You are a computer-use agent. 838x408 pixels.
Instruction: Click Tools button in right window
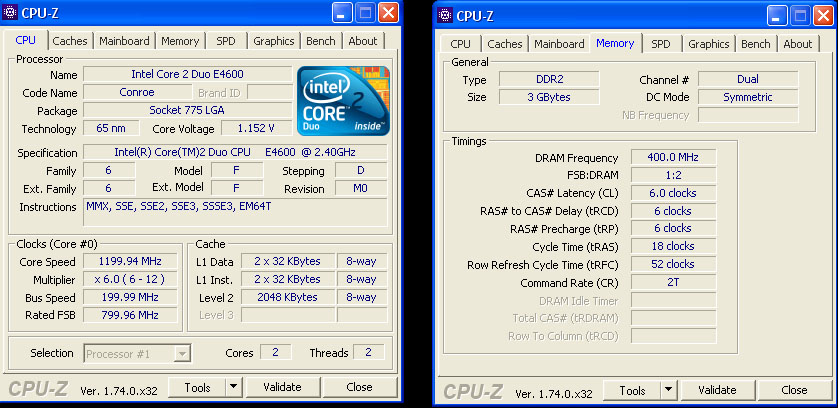632,390
